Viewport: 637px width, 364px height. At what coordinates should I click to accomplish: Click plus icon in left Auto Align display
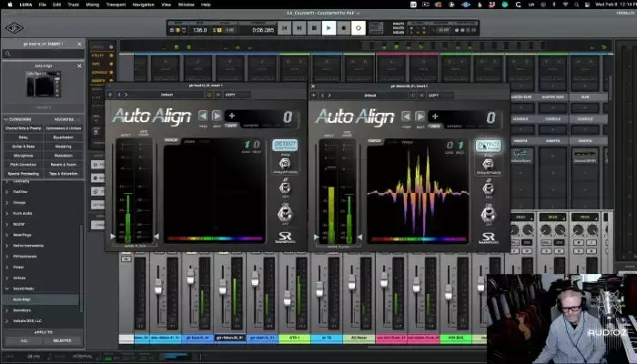coord(231,116)
